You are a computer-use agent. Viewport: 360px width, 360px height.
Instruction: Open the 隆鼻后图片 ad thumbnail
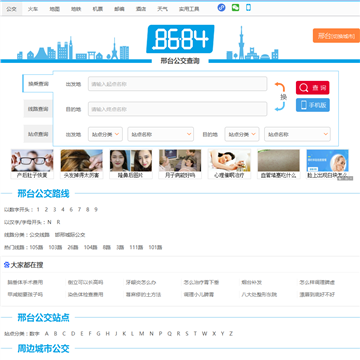pyautogui.click(x=131, y=164)
